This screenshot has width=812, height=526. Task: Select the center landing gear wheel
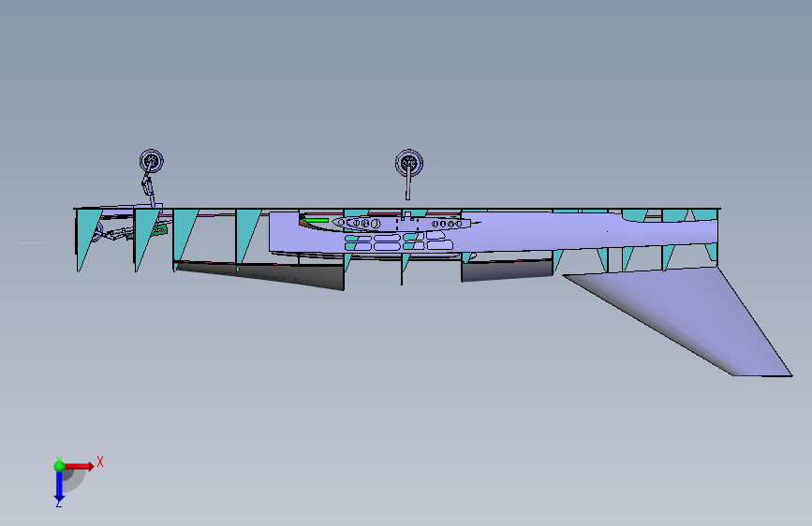click(x=409, y=163)
